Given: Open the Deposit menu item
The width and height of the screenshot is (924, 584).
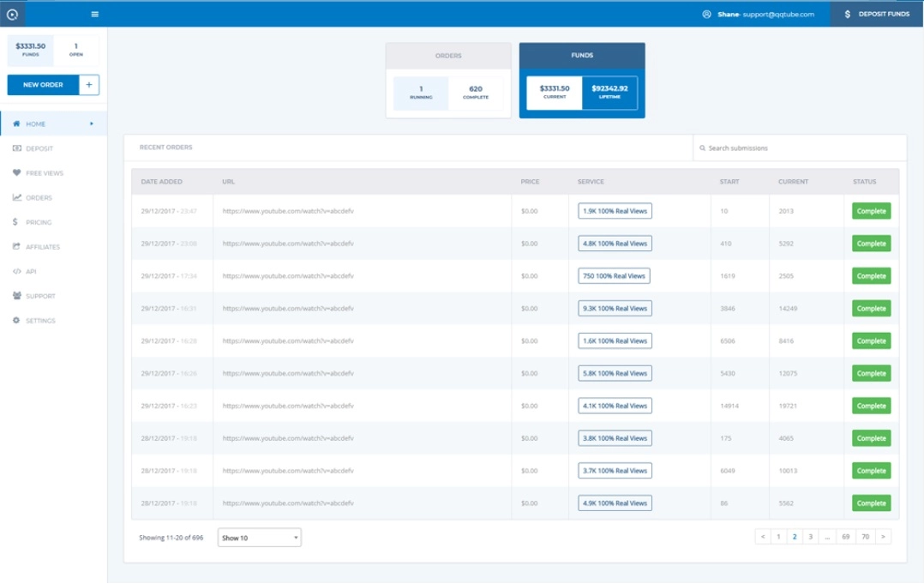Looking at the screenshot, I should pos(54,148).
